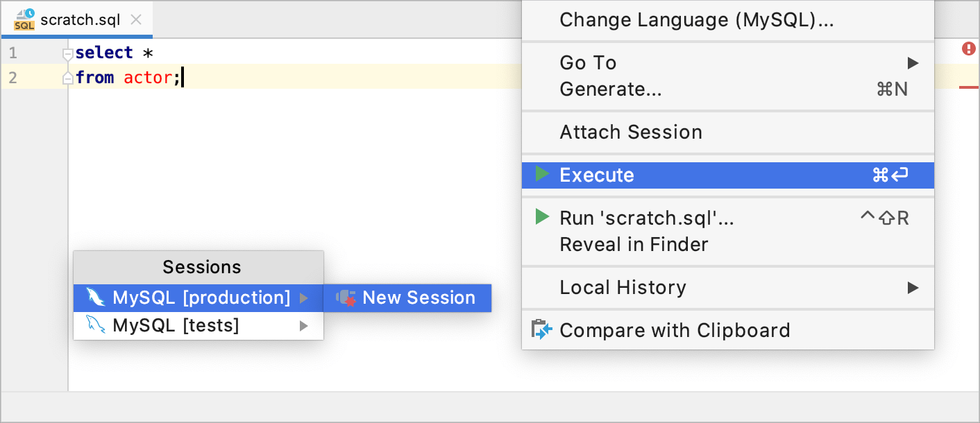The width and height of the screenshot is (980, 423).
Task: Click the red error indicator in the right gutter
Action: point(970,49)
